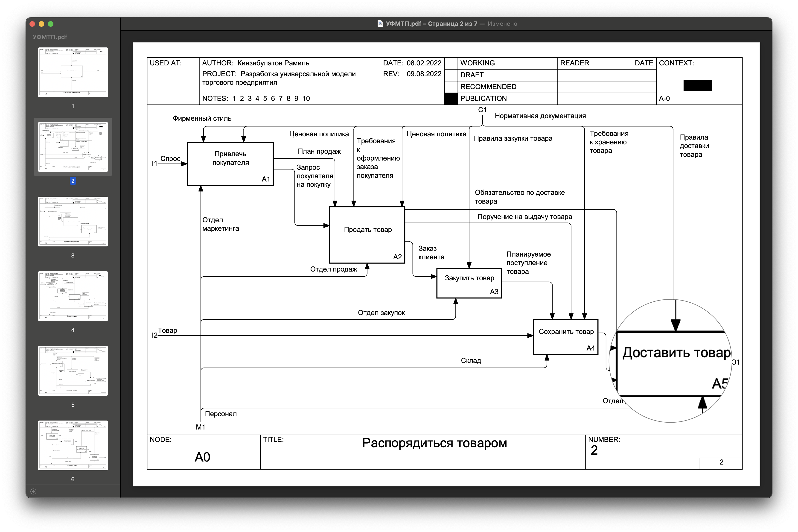Minimize the window using yellow button
Image resolution: width=798 pixels, height=532 pixels.
point(42,24)
